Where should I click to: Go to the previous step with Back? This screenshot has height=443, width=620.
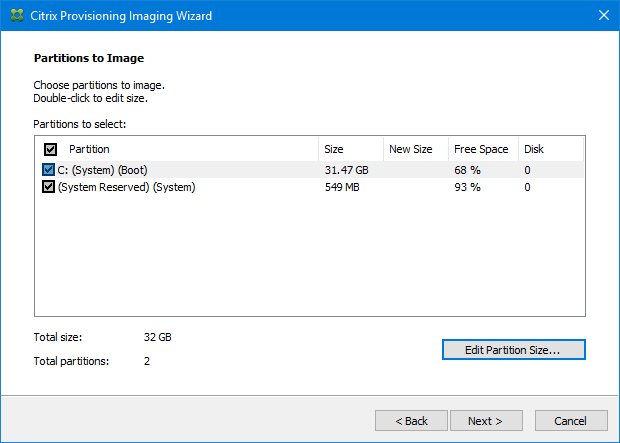click(x=411, y=420)
